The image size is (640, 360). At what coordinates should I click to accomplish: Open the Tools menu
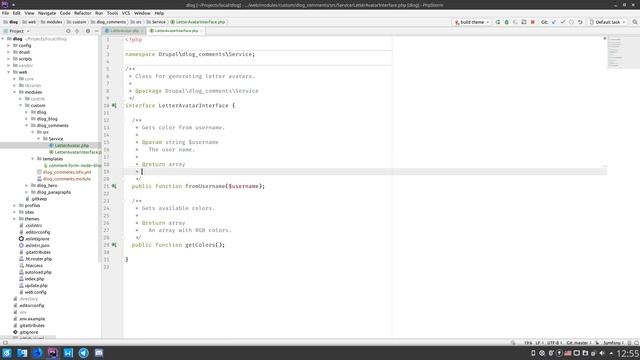(x=112, y=13)
